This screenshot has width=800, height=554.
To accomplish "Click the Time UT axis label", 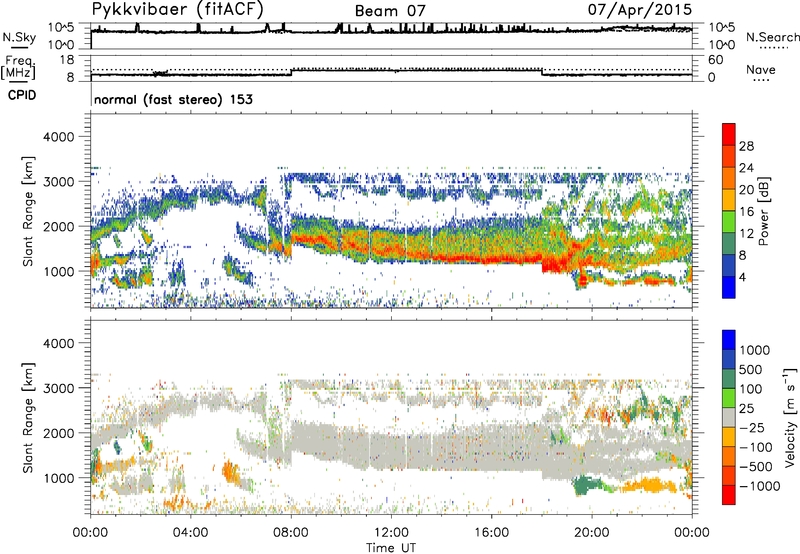I will 391,547.
